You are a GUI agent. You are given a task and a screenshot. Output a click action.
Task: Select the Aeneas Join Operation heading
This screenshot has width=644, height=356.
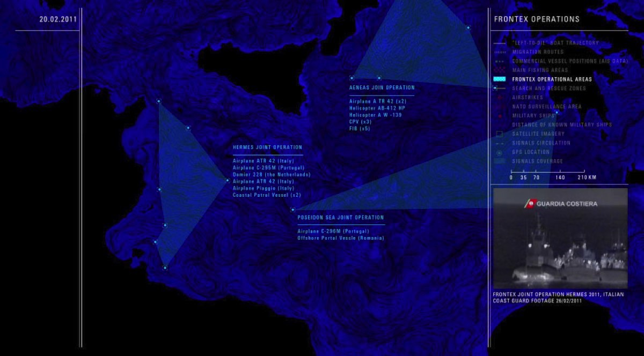tap(382, 88)
